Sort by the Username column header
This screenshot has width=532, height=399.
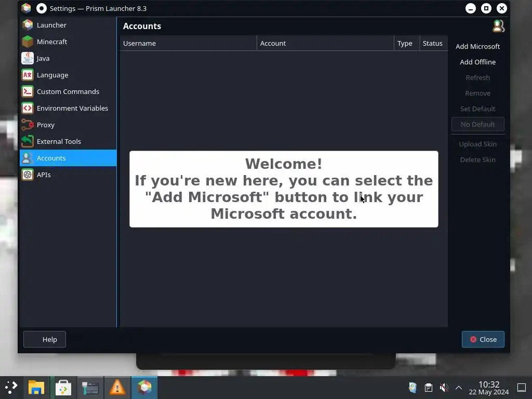(188, 44)
